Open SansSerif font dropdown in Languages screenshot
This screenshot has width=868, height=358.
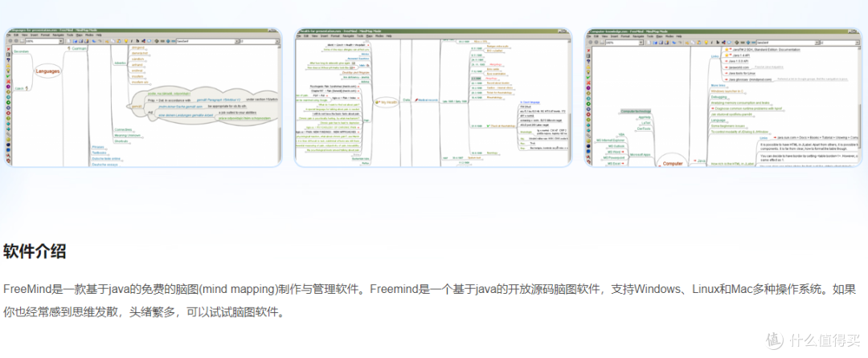pyautogui.click(x=207, y=41)
